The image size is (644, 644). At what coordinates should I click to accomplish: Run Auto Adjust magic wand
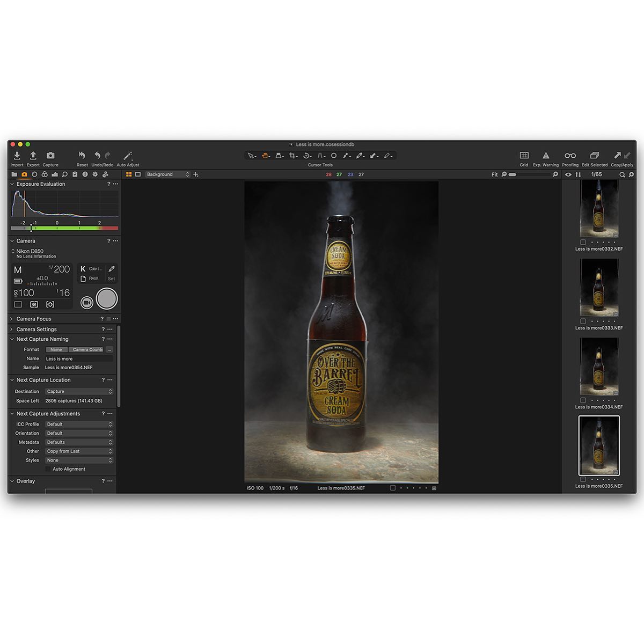pyautogui.click(x=128, y=156)
